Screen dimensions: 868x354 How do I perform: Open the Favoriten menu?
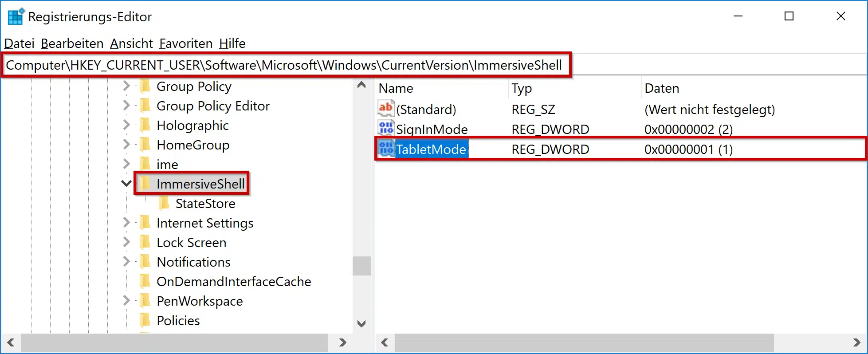[186, 43]
